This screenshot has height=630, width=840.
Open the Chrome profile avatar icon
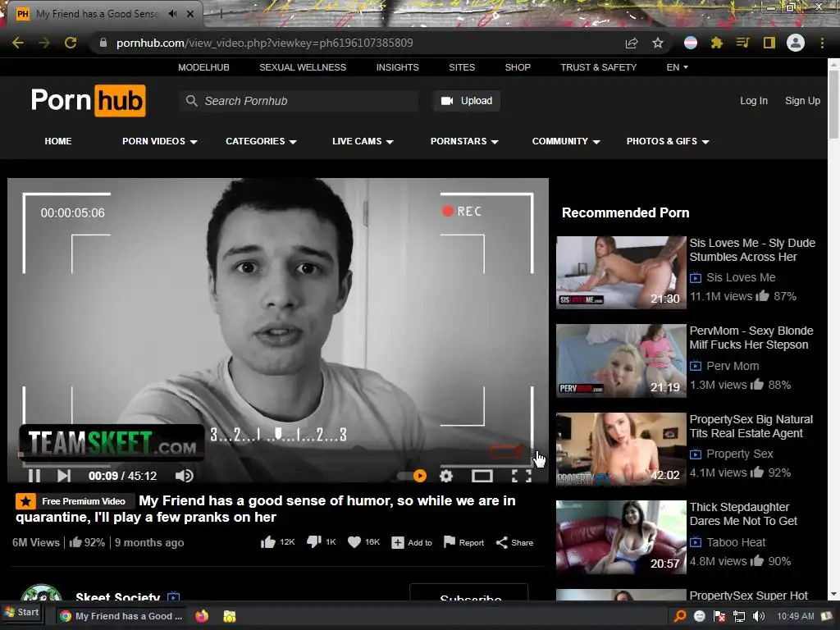tap(796, 43)
